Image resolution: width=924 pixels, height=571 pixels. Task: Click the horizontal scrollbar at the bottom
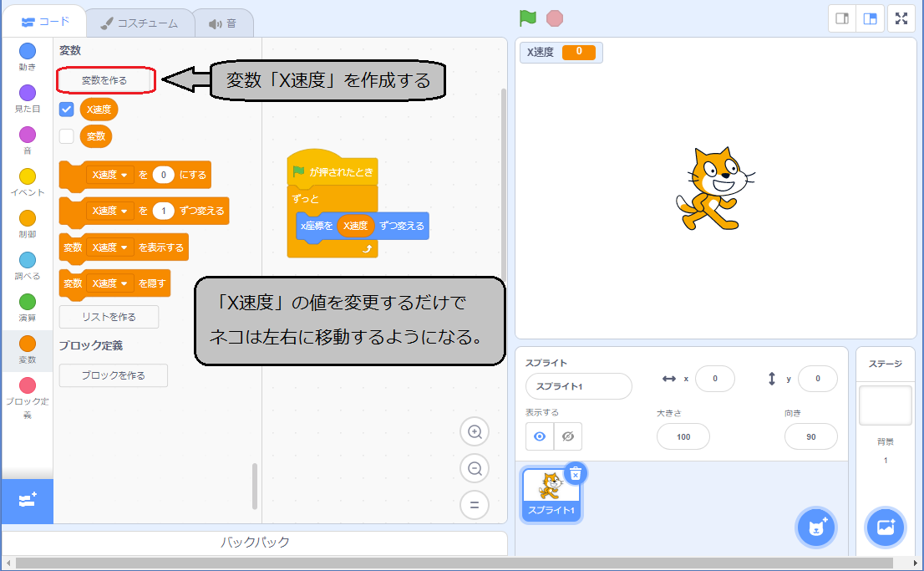click(455, 563)
